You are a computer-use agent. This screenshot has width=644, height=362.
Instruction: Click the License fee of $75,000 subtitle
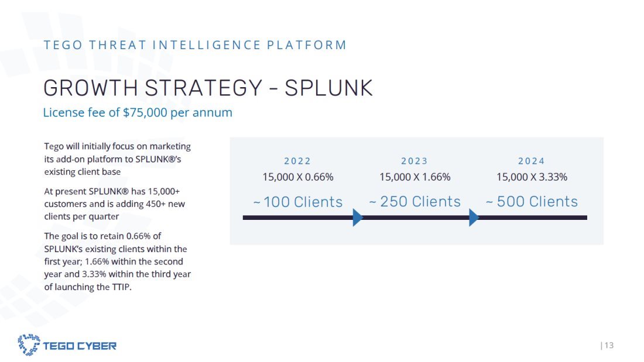click(138, 112)
